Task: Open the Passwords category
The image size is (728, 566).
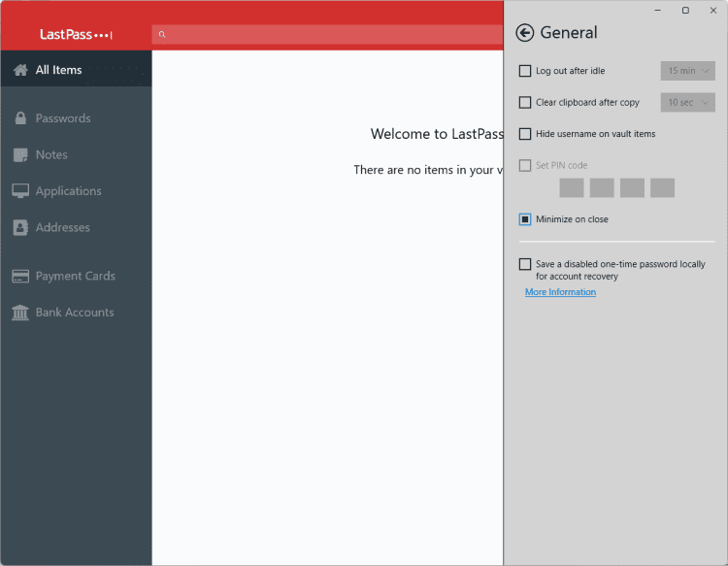Action: (x=76, y=117)
